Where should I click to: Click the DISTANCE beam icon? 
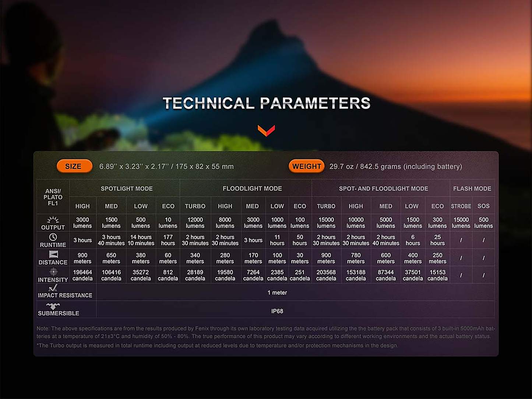53,254
